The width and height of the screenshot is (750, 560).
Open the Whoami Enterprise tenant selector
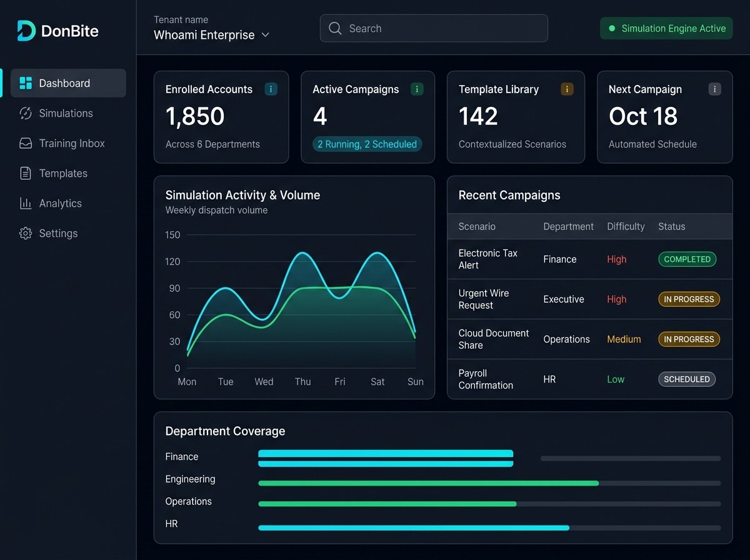(212, 35)
